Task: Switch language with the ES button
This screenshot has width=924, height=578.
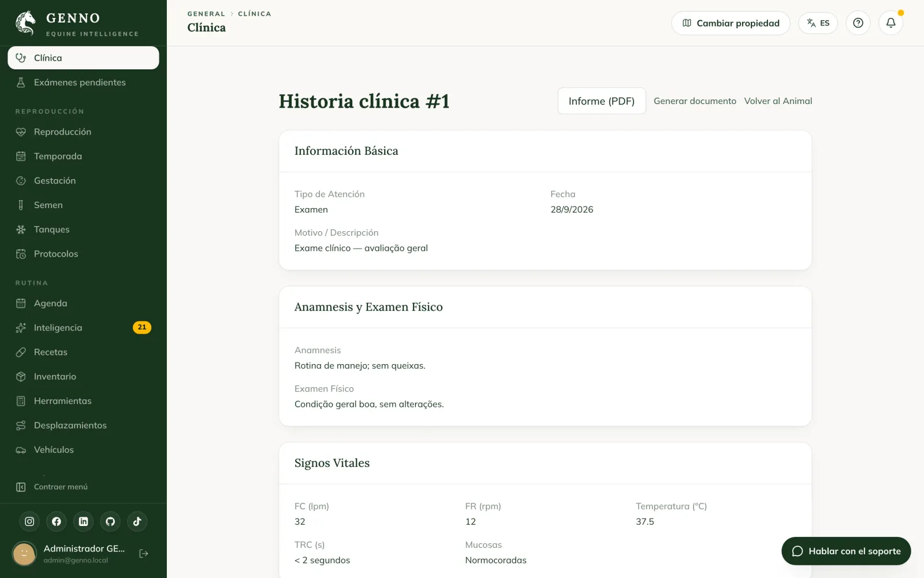Action: tap(818, 23)
